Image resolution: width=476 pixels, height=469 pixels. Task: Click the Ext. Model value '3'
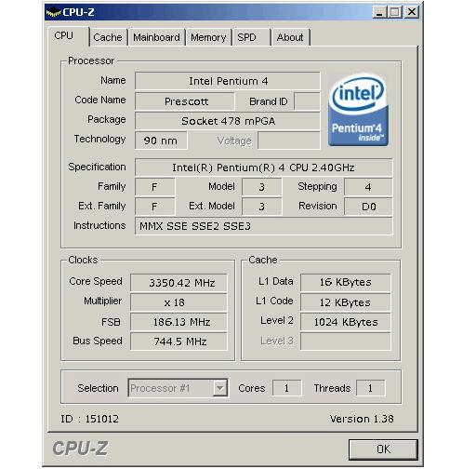(262, 207)
